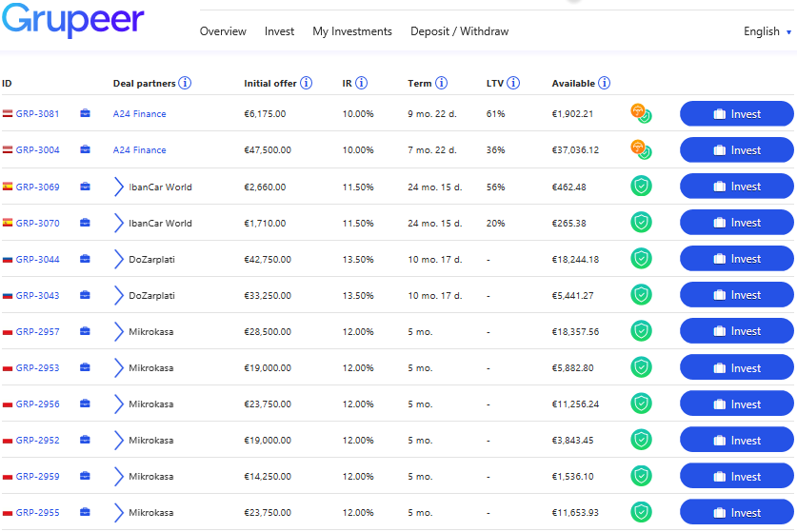This screenshot has width=797, height=532.
Task: Open Deposit / Withdraw page
Action: [x=459, y=31]
